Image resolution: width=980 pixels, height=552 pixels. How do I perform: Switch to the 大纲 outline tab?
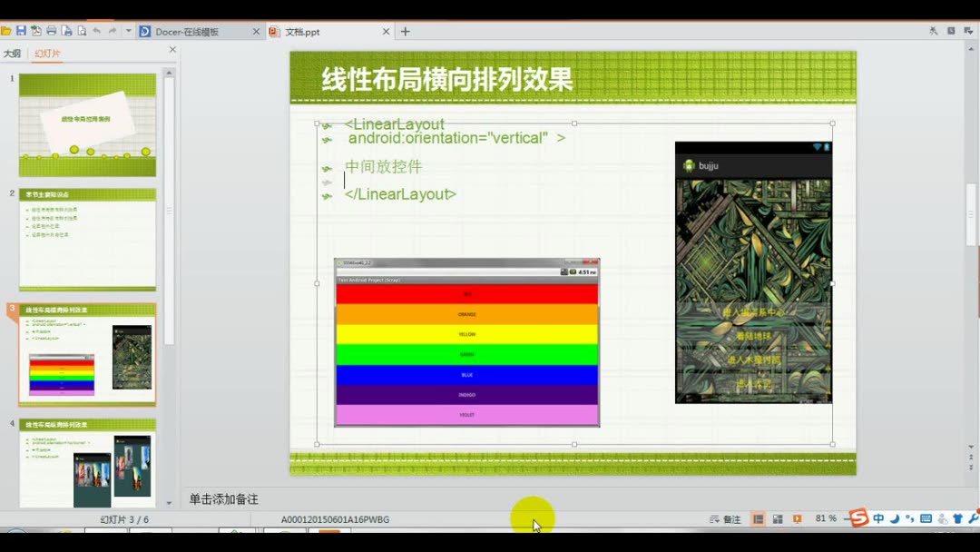(x=13, y=52)
